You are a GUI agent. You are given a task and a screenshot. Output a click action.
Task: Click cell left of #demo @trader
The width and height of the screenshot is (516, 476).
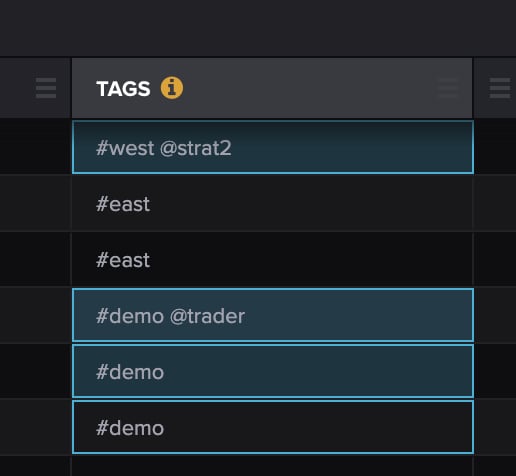[35, 315]
